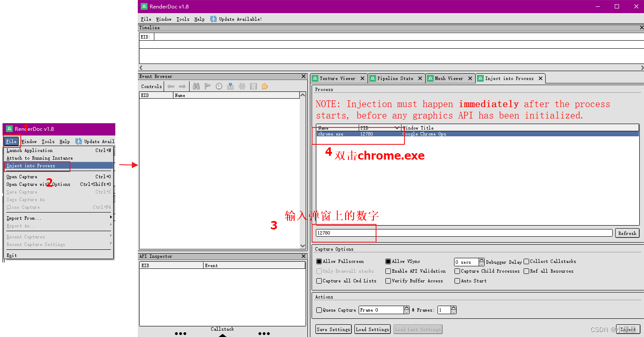
Task: Select the chrome.exe process row
Action: point(477,134)
